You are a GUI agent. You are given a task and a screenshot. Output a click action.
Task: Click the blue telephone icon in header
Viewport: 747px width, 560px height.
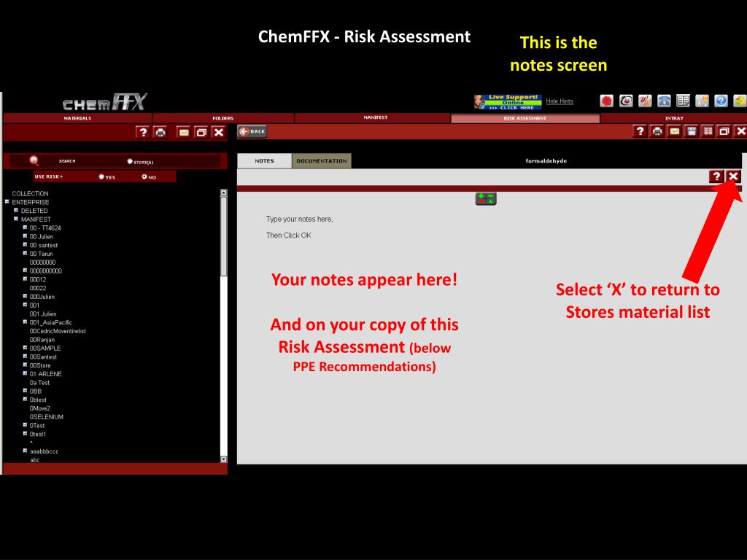tap(664, 101)
